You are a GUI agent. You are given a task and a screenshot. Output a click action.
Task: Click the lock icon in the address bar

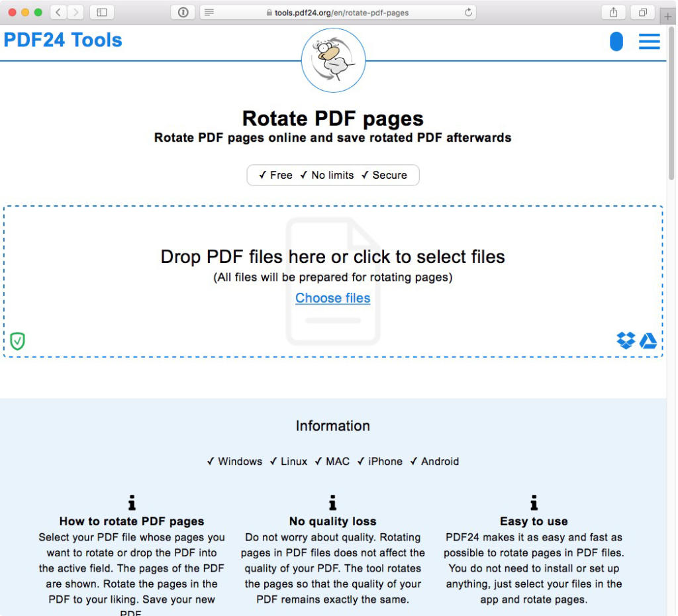[x=269, y=13]
